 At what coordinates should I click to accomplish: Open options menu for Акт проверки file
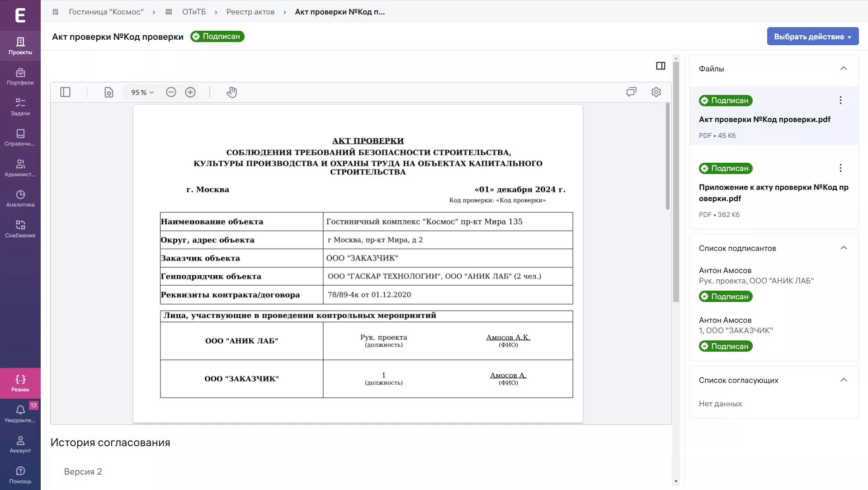tap(840, 100)
